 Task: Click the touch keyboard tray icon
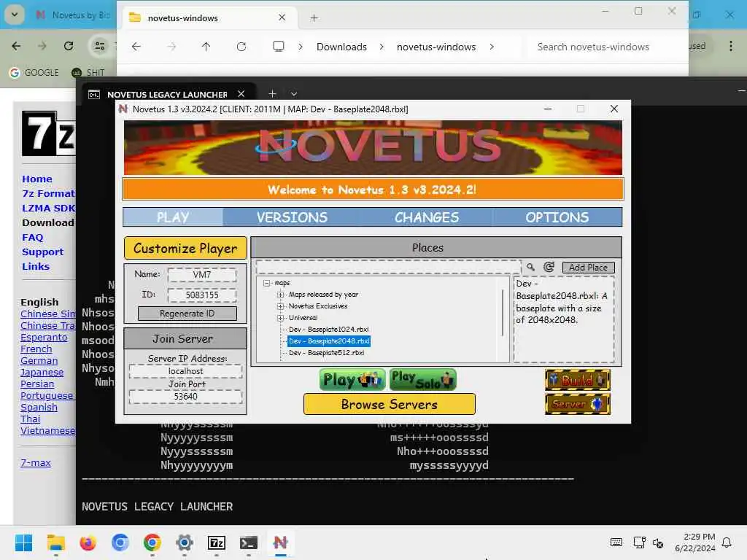click(x=616, y=542)
